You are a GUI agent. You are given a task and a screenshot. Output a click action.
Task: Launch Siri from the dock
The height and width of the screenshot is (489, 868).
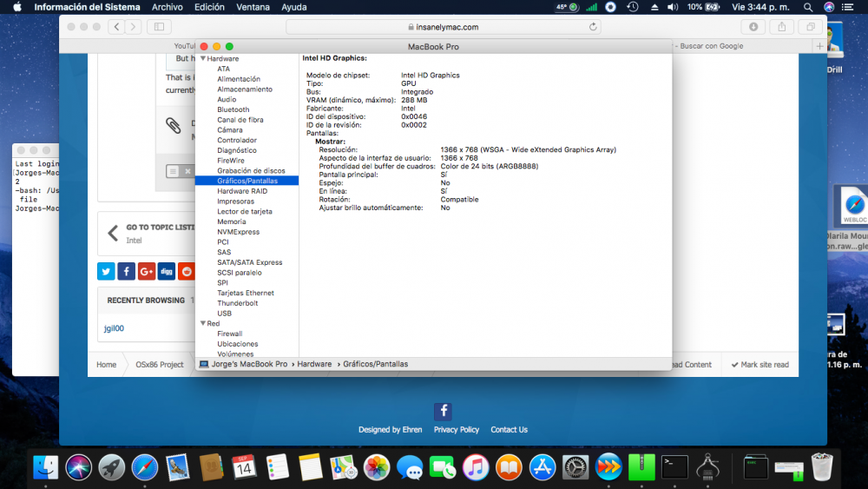(79, 466)
